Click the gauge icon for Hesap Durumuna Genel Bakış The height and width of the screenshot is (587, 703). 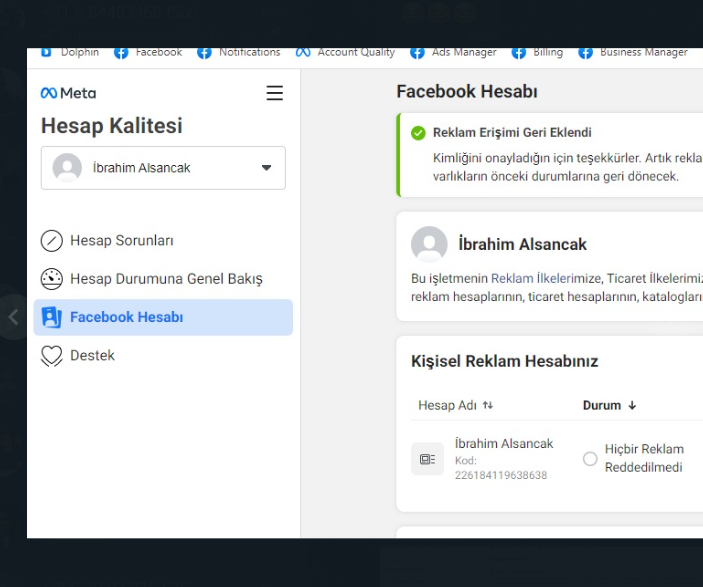click(52, 278)
